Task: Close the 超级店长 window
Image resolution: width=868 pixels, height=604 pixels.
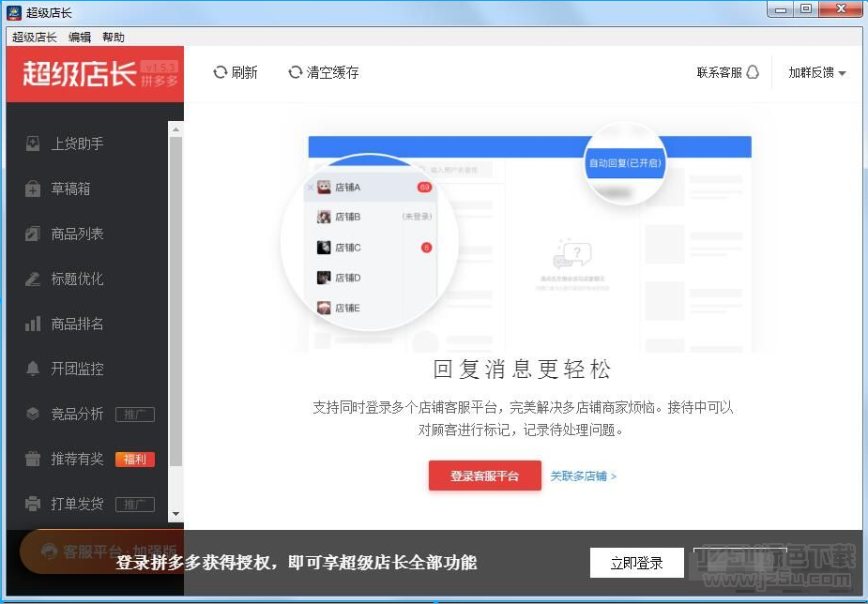Action: pyautogui.click(x=841, y=9)
